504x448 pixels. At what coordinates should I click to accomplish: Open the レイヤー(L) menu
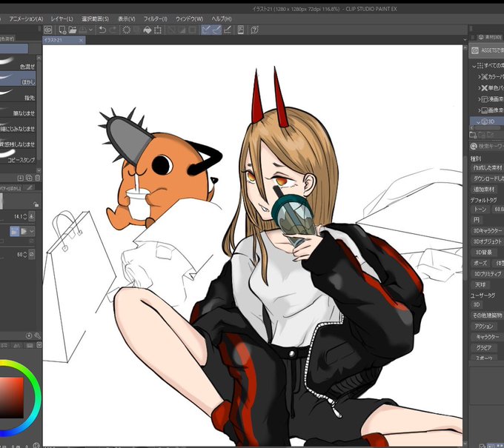tap(62, 19)
